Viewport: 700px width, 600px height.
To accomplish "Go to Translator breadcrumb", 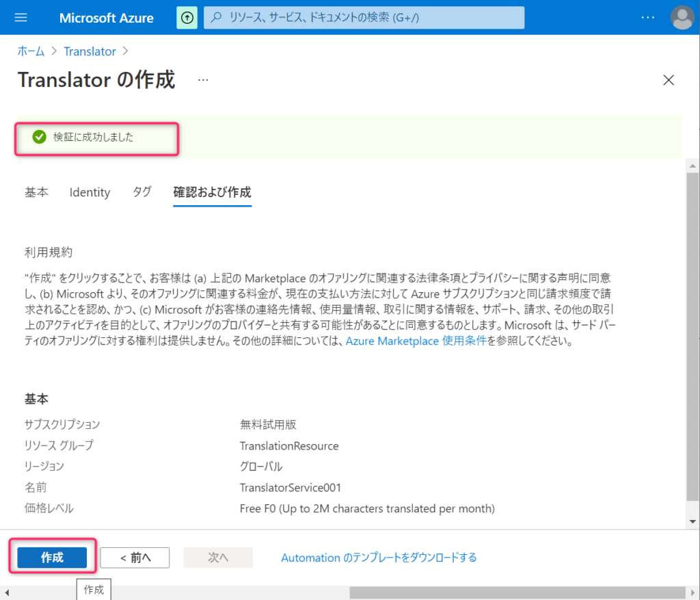I will pyautogui.click(x=90, y=51).
